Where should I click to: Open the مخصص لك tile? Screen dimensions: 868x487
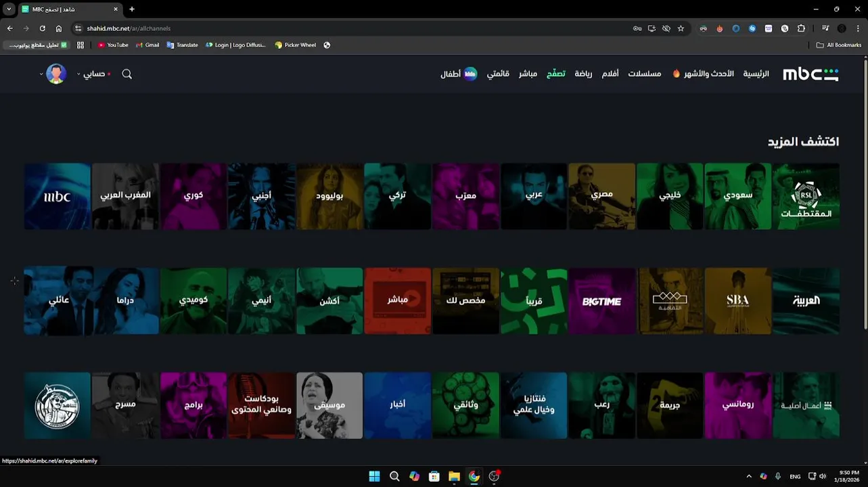pos(465,301)
